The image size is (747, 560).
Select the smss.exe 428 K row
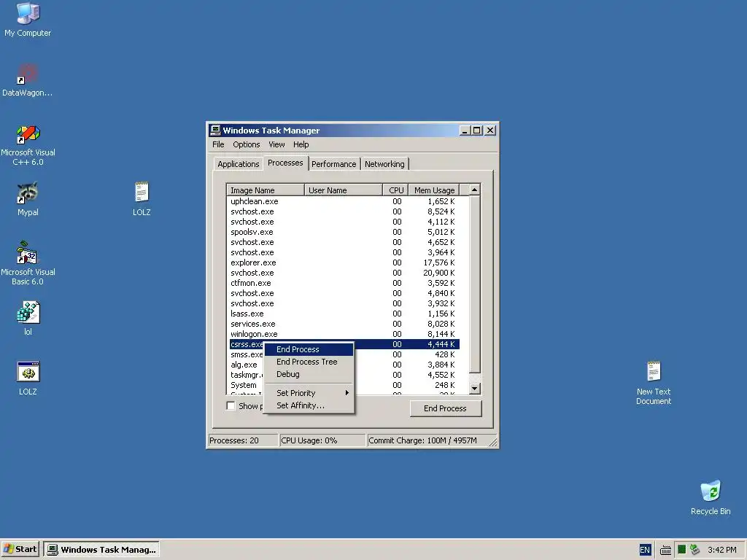tap(406, 354)
